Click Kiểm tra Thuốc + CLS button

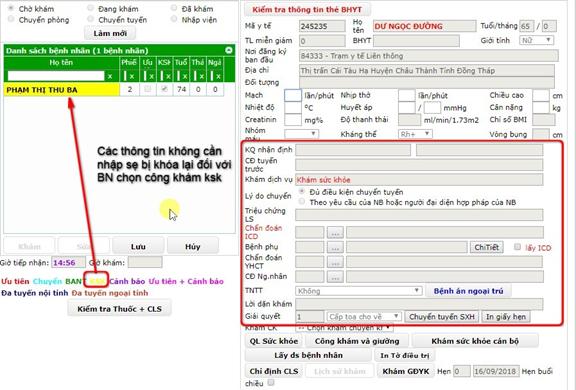[119, 309]
